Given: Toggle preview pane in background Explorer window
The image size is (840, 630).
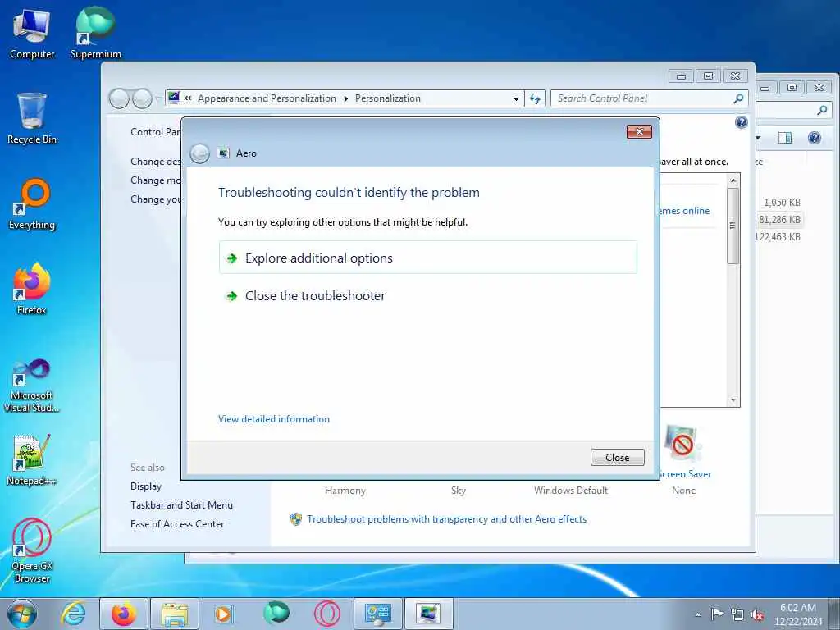Looking at the screenshot, I should pos(785,138).
